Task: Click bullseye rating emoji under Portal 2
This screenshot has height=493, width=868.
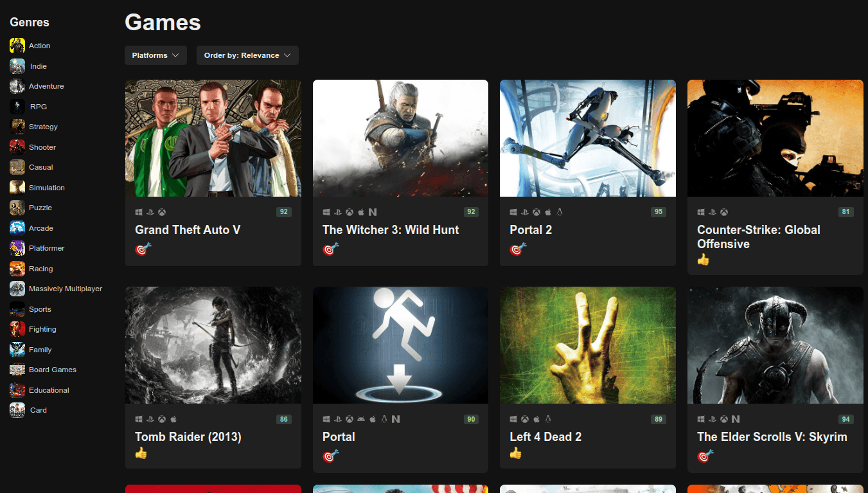Action: point(518,249)
